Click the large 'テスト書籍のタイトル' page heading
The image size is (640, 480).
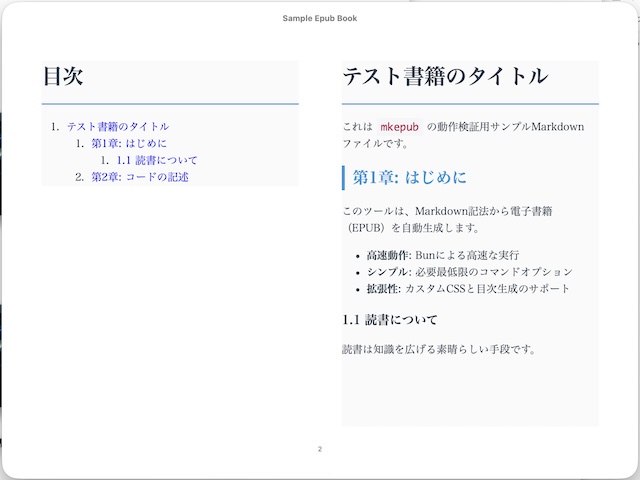(x=445, y=76)
